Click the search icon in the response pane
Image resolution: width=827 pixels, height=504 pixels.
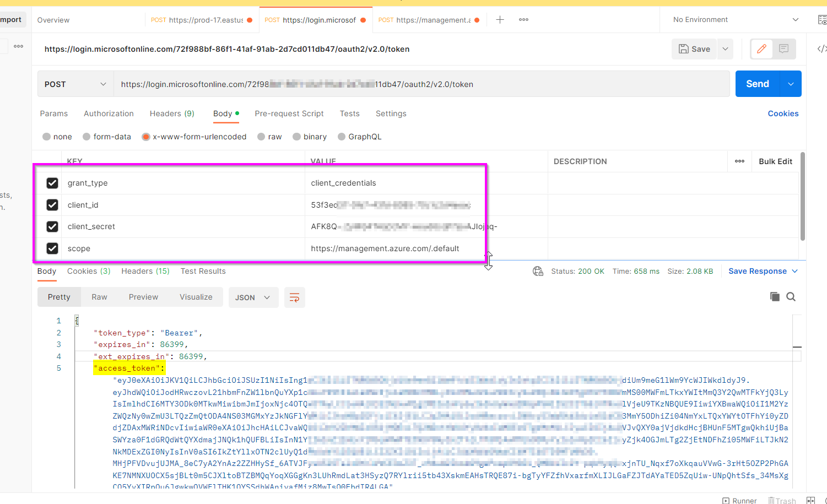click(791, 296)
